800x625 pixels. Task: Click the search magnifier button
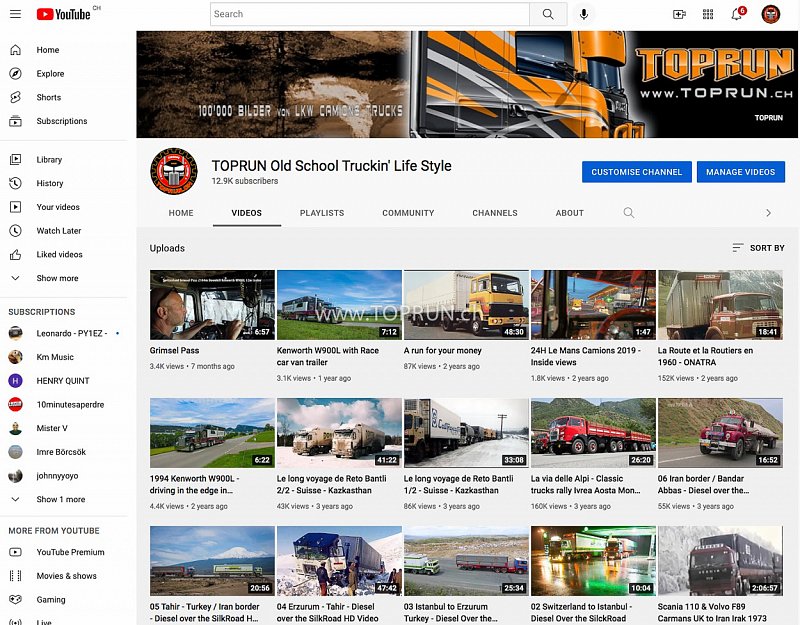coord(548,14)
